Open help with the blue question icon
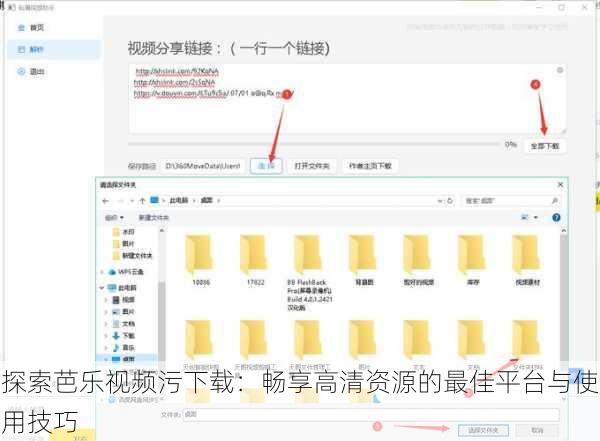This screenshot has height=441, width=600. coord(556,217)
